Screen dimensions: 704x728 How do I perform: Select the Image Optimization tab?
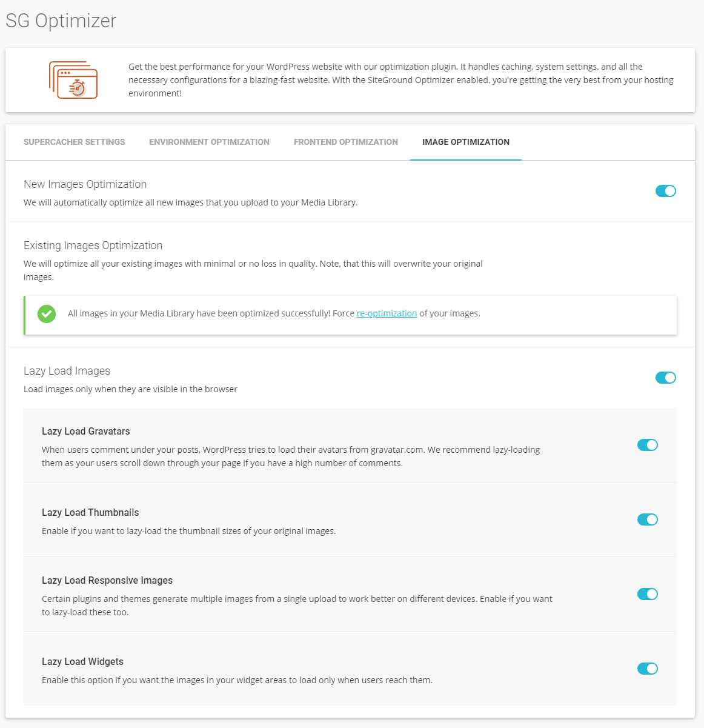click(466, 142)
